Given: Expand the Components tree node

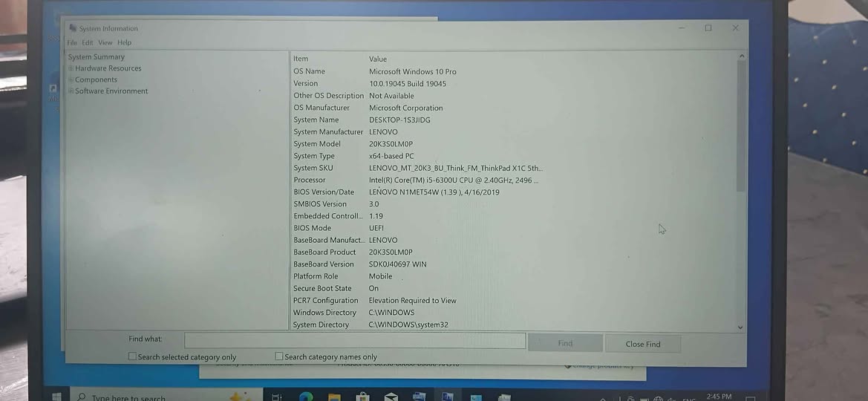Looking at the screenshot, I should [x=71, y=79].
